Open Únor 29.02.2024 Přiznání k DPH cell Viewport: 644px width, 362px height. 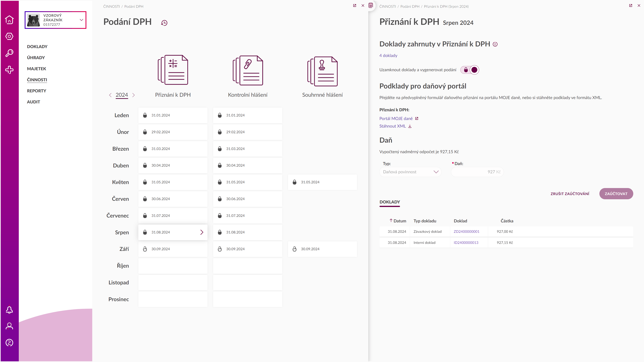tap(173, 132)
